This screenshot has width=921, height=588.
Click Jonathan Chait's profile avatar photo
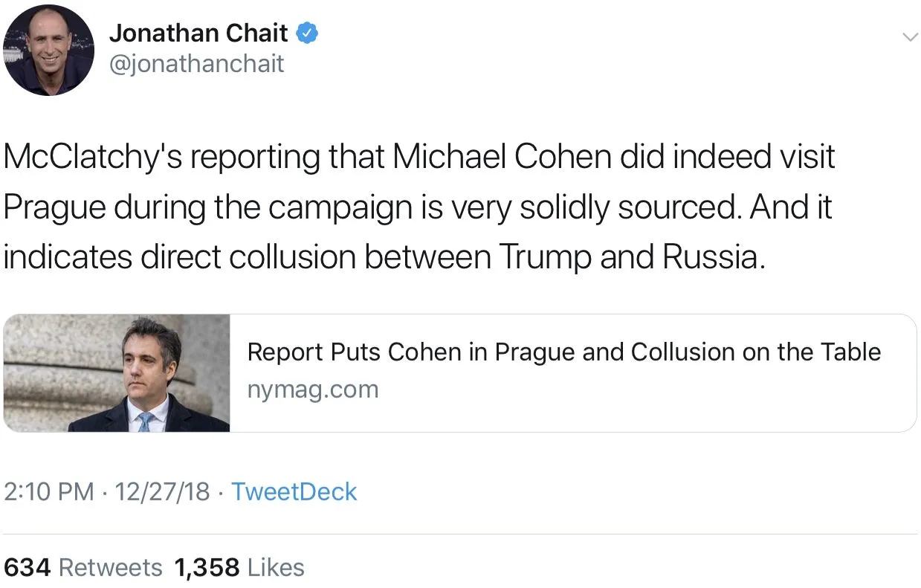50,51
